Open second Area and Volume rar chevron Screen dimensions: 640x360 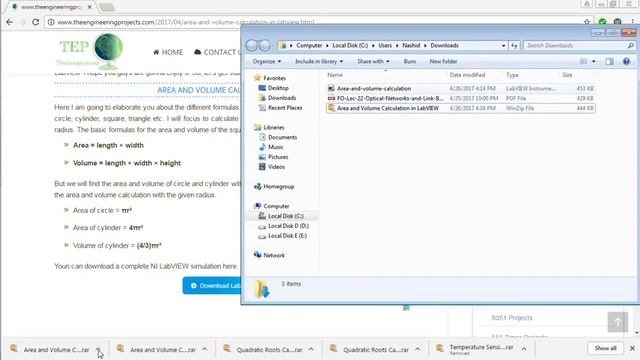click(x=204, y=349)
